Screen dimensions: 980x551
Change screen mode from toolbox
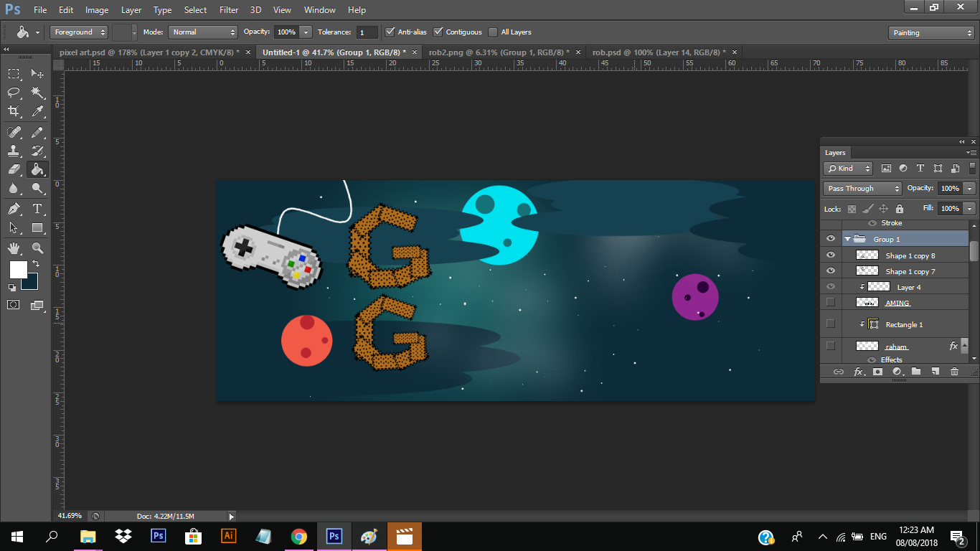pos(37,305)
